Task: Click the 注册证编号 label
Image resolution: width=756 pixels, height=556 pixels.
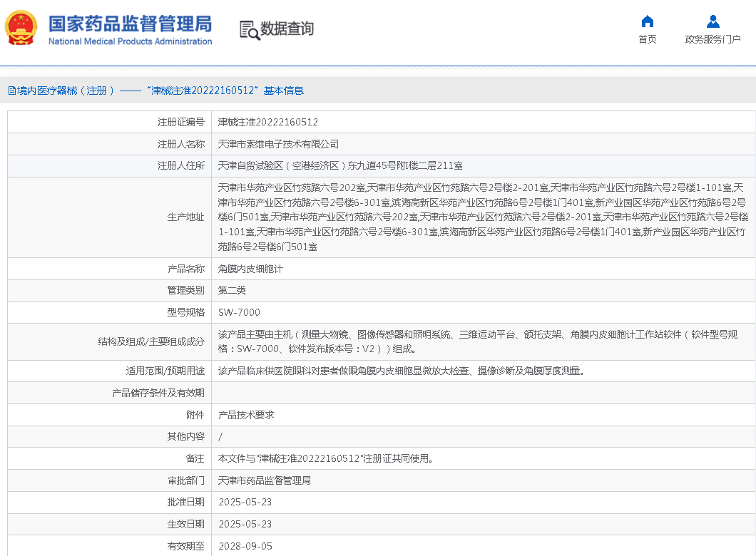Action: pyautogui.click(x=181, y=122)
